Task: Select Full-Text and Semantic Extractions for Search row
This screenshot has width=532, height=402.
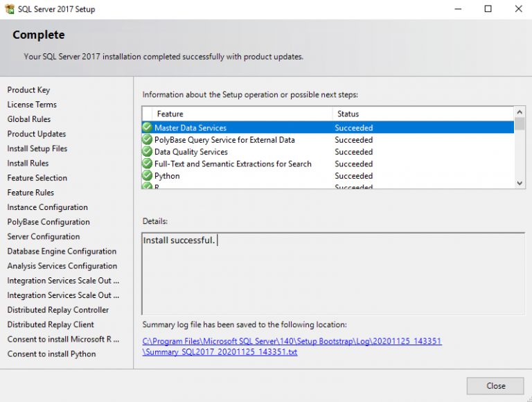Action: coord(328,164)
